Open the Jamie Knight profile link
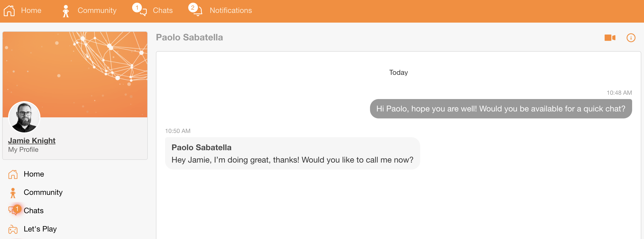 (x=32, y=140)
